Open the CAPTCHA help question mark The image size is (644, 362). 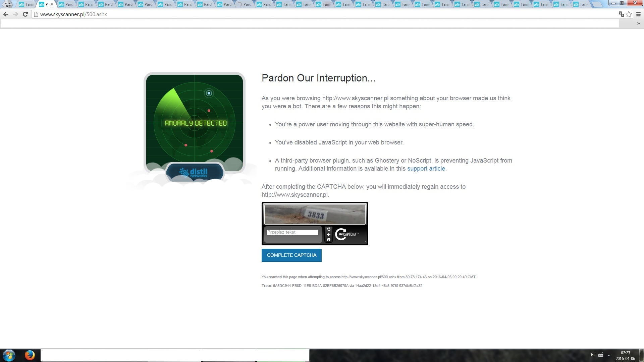[329, 240]
